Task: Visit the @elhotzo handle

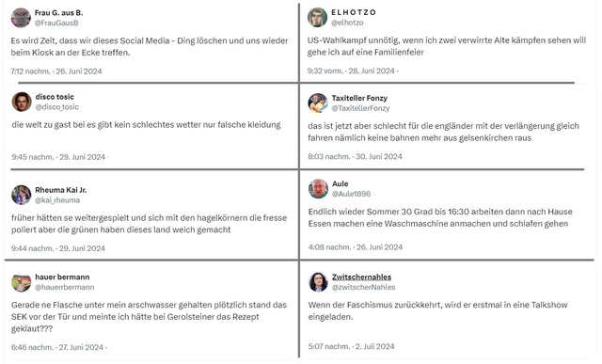Action: 347,23
